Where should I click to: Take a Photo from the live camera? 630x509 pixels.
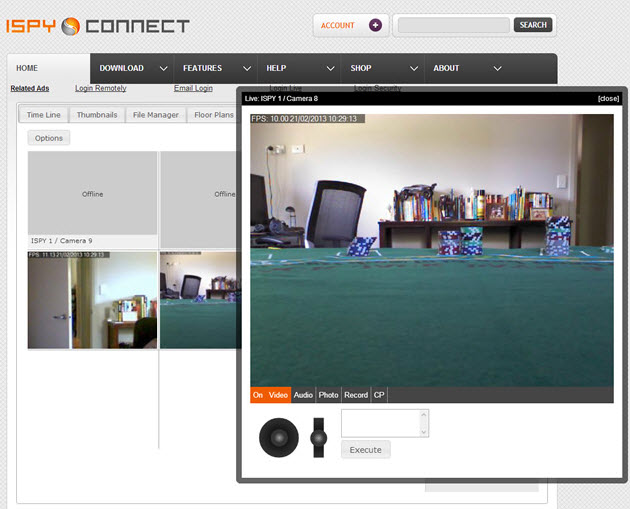tap(328, 395)
